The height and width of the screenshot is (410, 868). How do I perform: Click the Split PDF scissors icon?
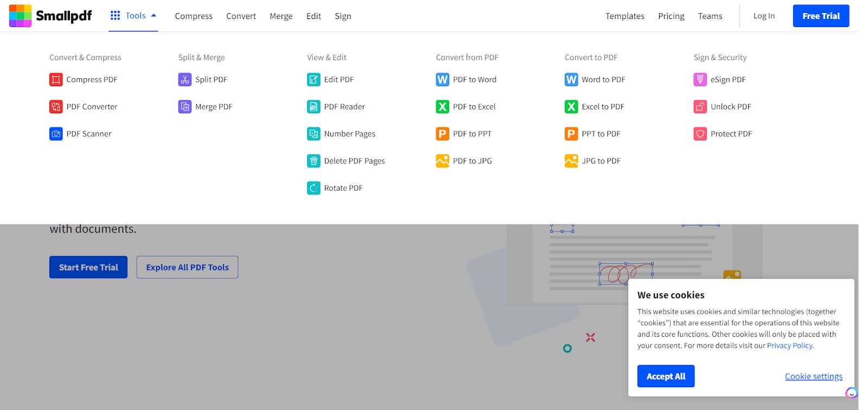(185, 80)
